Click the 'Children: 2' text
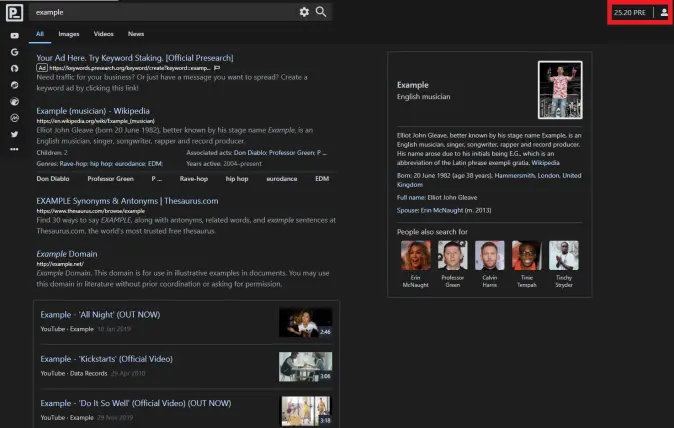 pyautogui.click(x=52, y=153)
